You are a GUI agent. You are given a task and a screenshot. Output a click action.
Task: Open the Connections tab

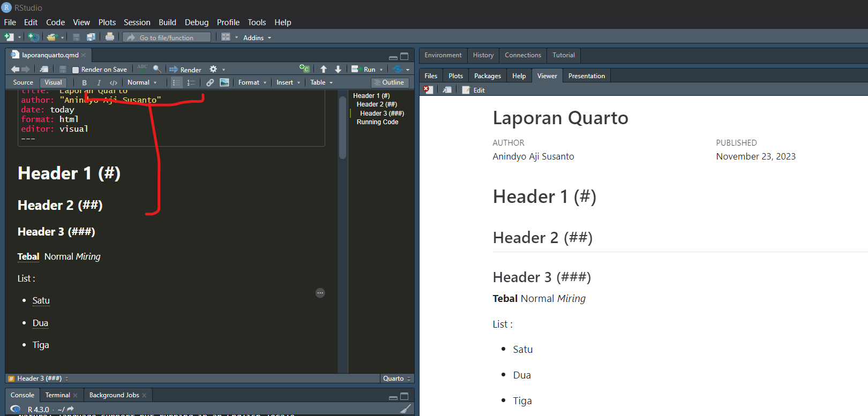coord(523,55)
